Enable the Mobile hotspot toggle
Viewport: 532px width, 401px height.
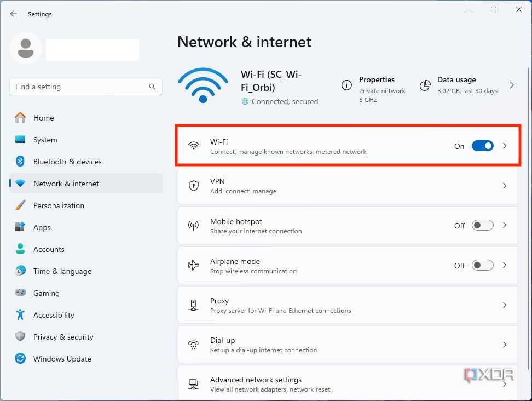point(482,226)
